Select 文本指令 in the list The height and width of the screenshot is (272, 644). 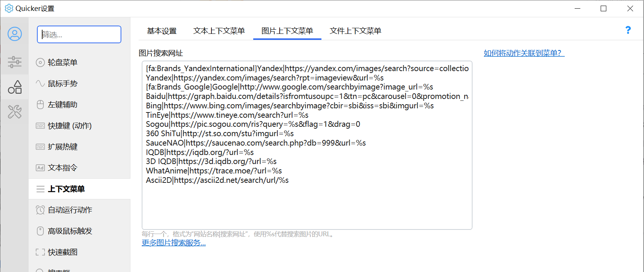click(80, 168)
